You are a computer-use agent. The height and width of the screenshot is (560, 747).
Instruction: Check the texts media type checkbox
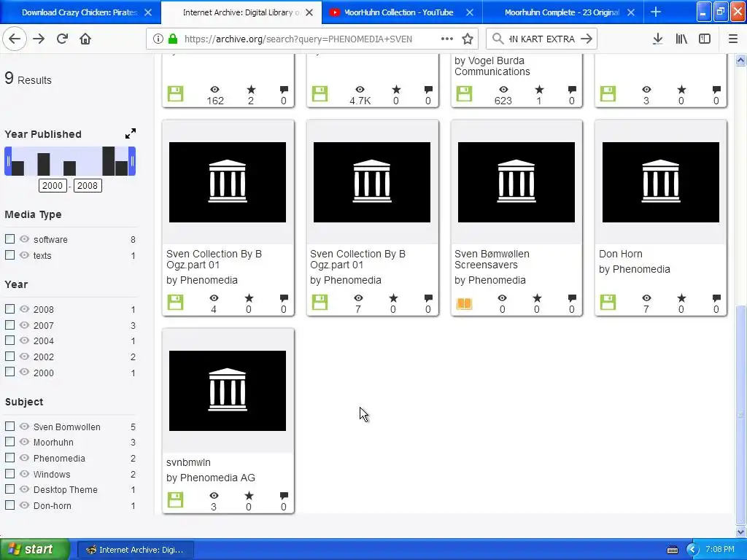9,254
